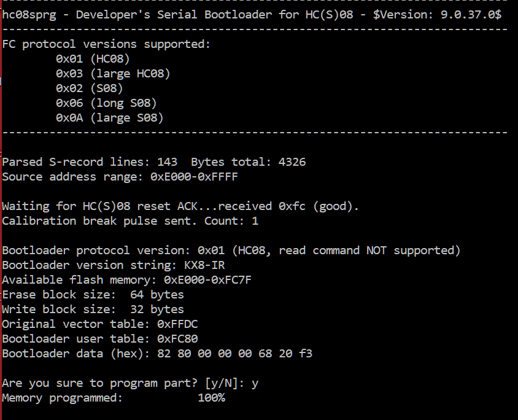Click the 0x02 (S08) protocol entry
The height and width of the screenshot is (420, 518).
tap(89, 88)
